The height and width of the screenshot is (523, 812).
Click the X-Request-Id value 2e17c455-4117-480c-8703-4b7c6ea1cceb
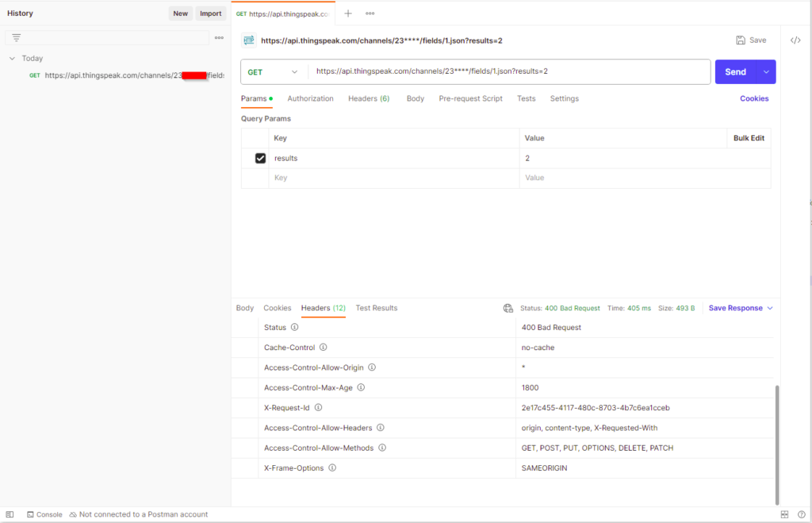coord(596,407)
